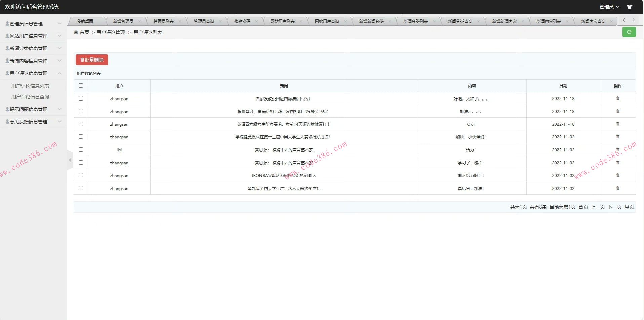
Task: Open the 管理员 dropdown in the header
Action: [609, 7]
